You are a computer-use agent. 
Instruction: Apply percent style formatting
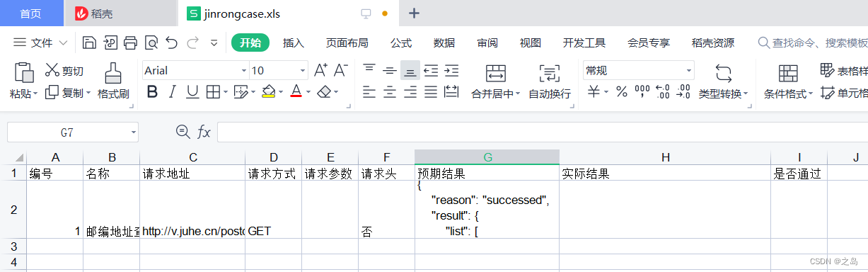point(621,92)
